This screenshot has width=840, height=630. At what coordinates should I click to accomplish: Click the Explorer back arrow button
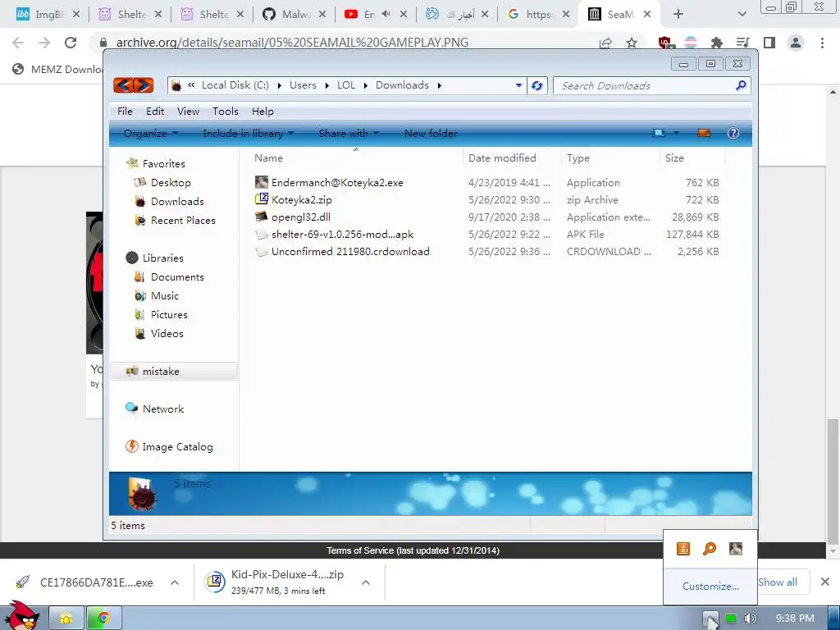coord(123,85)
